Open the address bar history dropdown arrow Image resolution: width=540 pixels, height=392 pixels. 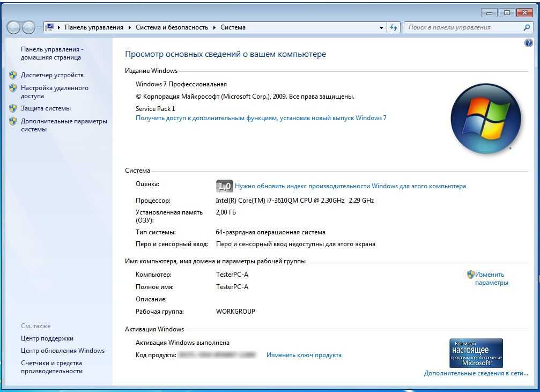pyautogui.click(x=381, y=27)
